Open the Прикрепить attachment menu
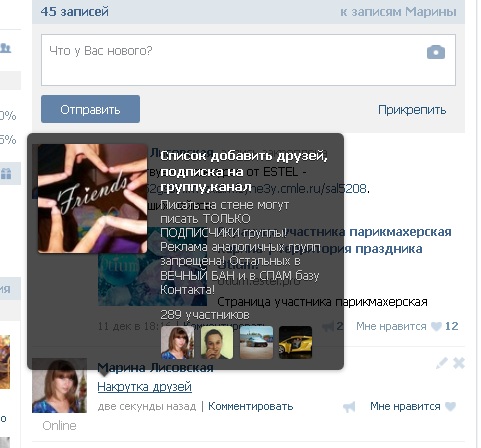The image size is (481, 448). point(412,110)
